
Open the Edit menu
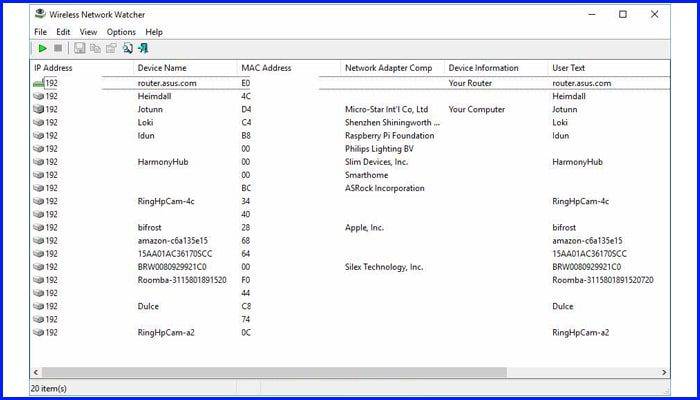pos(63,32)
